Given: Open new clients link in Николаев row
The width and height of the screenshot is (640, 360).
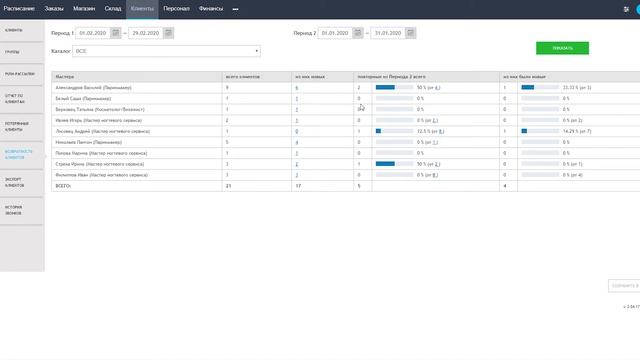Looking at the screenshot, I should (297, 142).
